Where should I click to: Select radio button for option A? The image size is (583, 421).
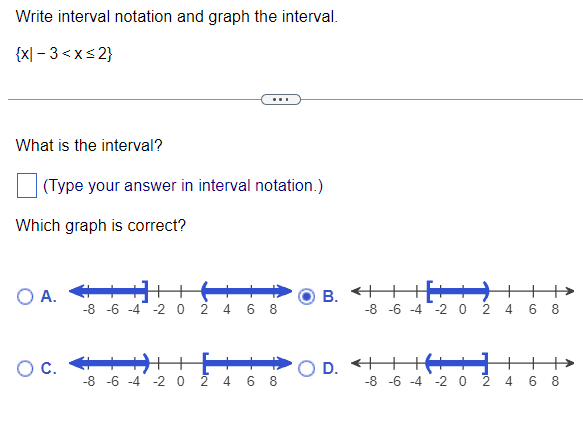[x=25, y=296]
